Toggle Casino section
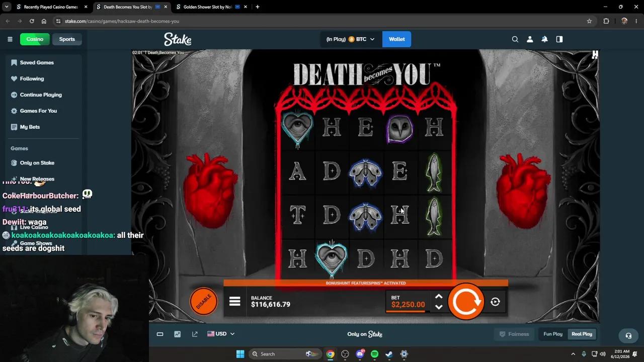Screen dimensions: 644x362 point(35,39)
